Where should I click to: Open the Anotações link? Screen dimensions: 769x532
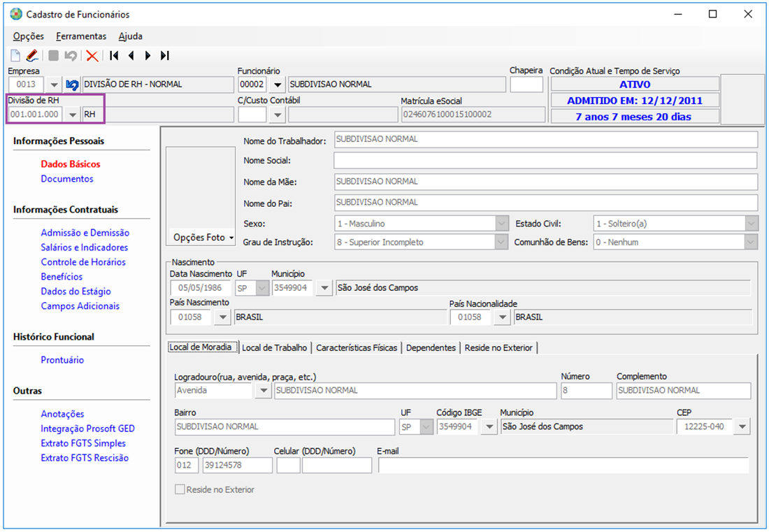62,415
